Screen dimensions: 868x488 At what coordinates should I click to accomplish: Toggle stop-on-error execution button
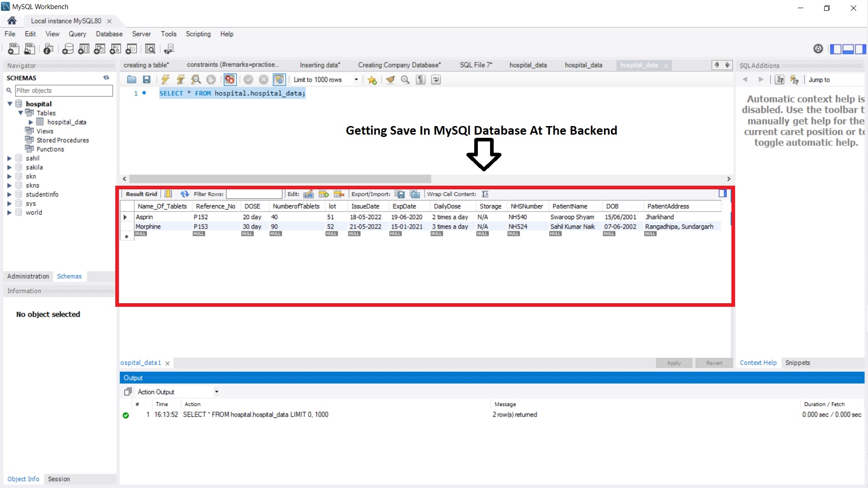tap(230, 80)
